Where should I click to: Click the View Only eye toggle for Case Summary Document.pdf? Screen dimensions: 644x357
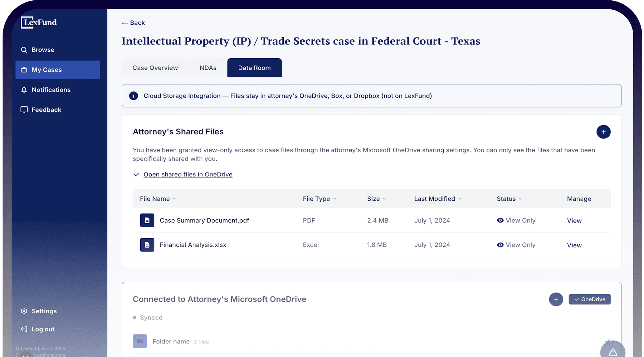(x=501, y=220)
